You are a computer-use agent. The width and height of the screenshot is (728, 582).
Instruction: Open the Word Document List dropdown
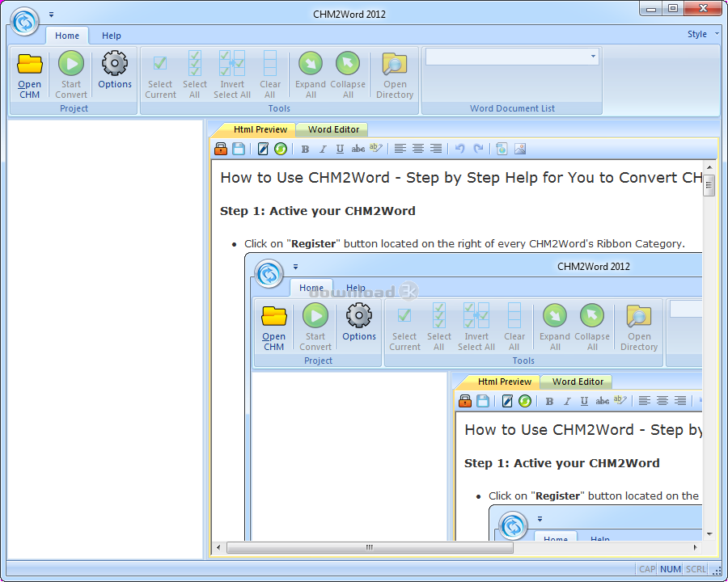[593, 57]
